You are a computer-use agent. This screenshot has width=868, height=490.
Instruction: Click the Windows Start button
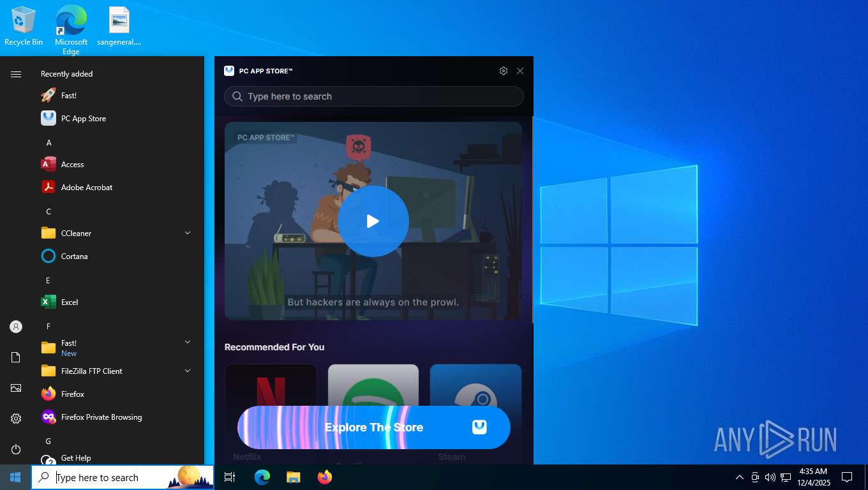tap(15, 477)
